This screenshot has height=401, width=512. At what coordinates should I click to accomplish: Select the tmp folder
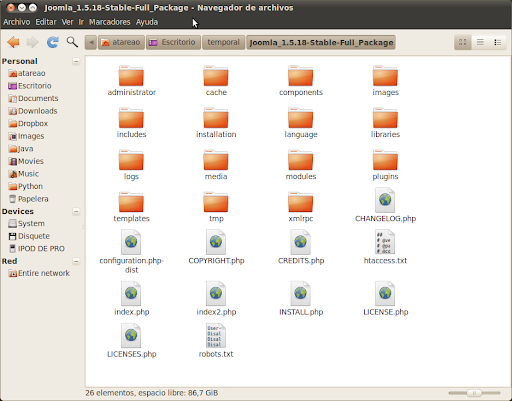(x=216, y=207)
